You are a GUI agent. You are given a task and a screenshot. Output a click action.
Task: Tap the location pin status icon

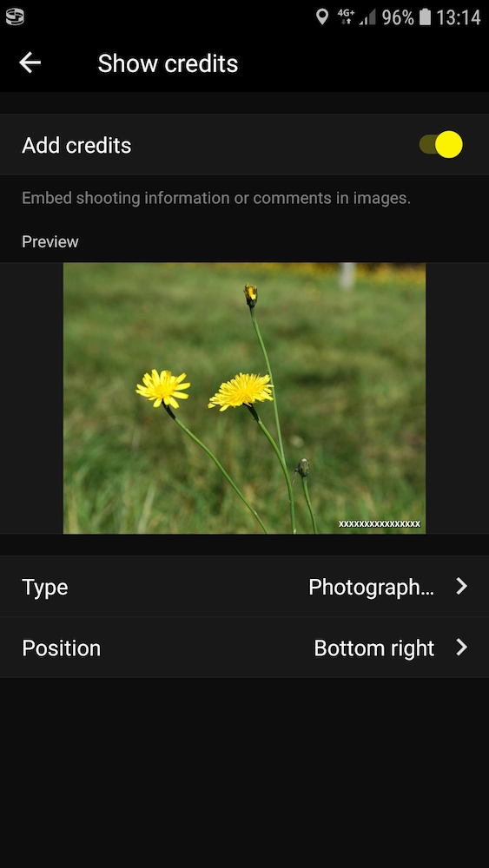point(321,17)
